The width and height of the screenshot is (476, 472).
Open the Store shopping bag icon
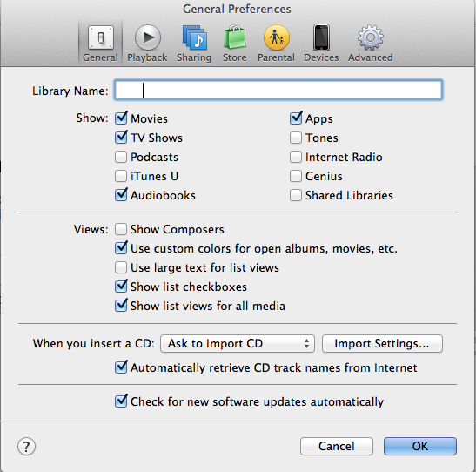coord(235,37)
